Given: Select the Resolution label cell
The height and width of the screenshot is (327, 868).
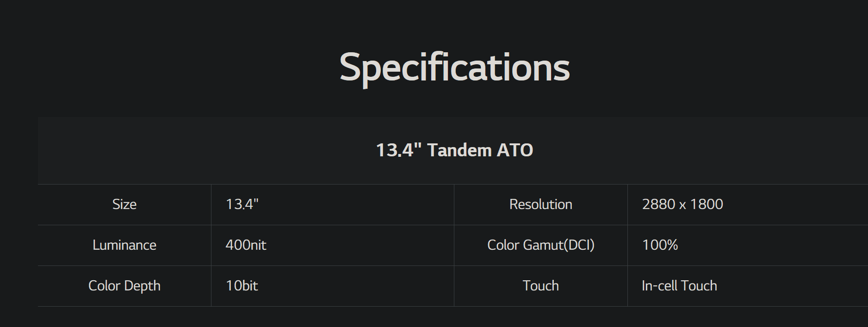Looking at the screenshot, I should (540, 204).
